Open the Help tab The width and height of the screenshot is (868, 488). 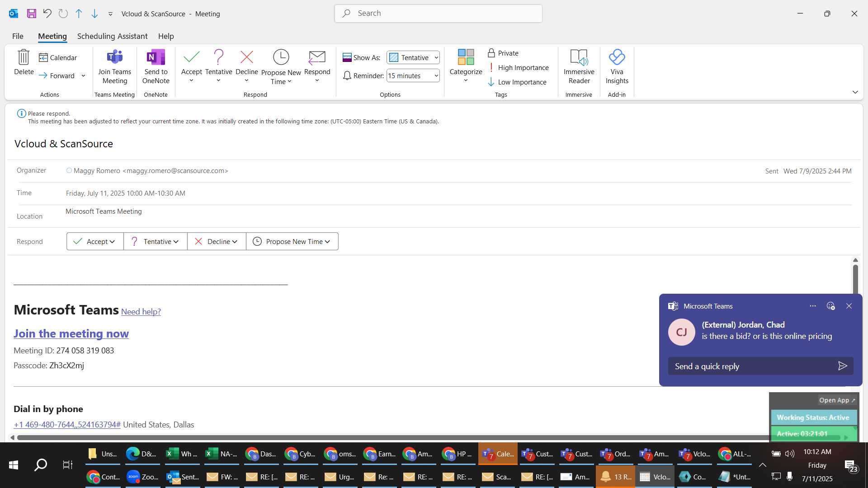pos(166,36)
